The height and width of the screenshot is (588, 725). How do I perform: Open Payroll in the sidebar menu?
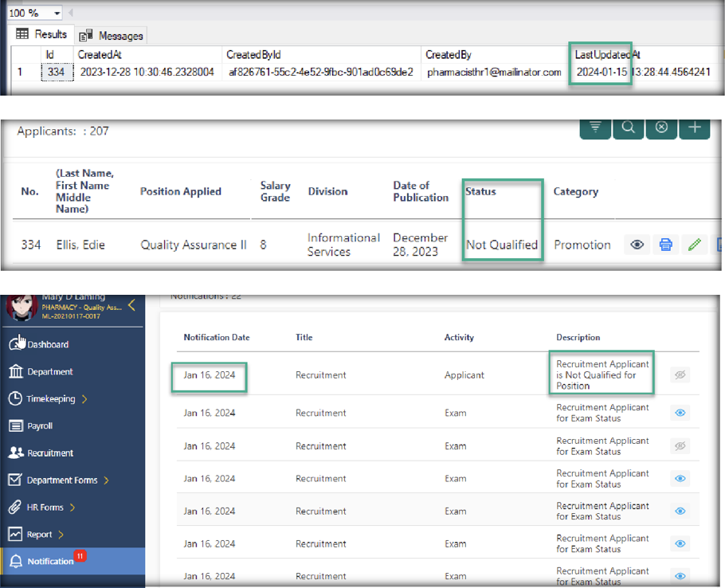40,425
